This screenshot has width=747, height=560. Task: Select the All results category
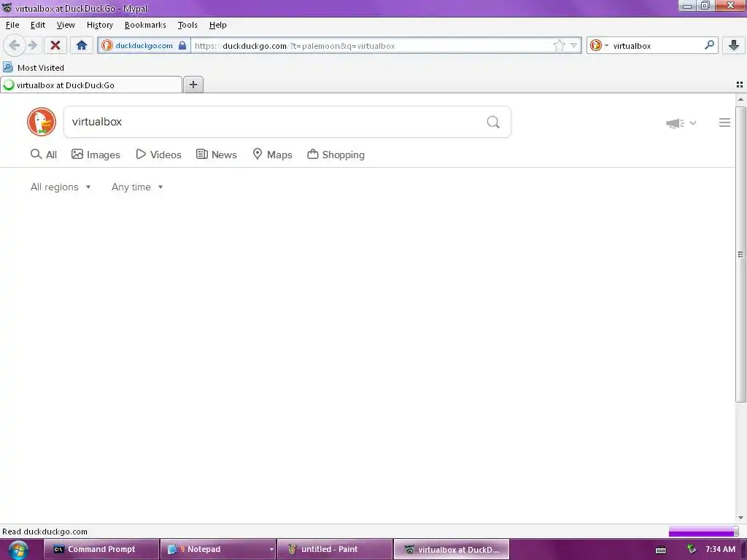pyautogui.click(x=43, y=155)
